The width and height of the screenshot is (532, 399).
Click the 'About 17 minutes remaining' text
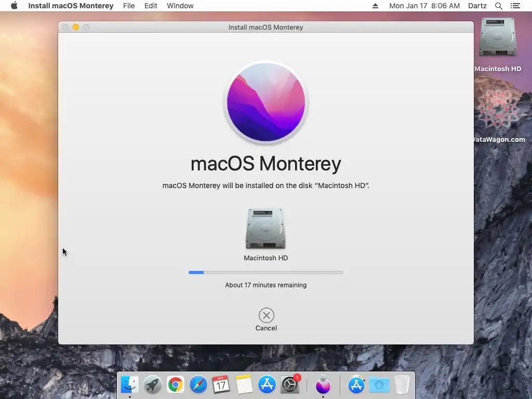(266, 285)
